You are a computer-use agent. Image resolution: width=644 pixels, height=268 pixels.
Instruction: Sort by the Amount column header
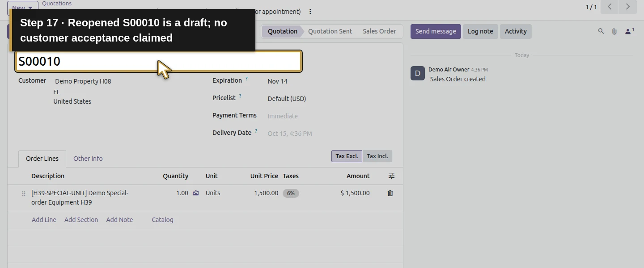(358, 176)
